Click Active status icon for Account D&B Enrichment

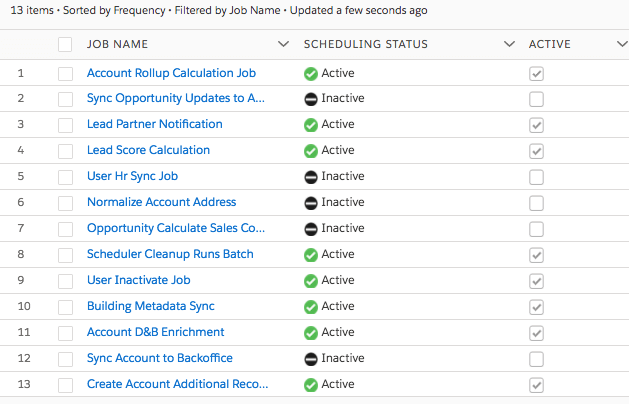pyautogui.click(x=311, y=333)
